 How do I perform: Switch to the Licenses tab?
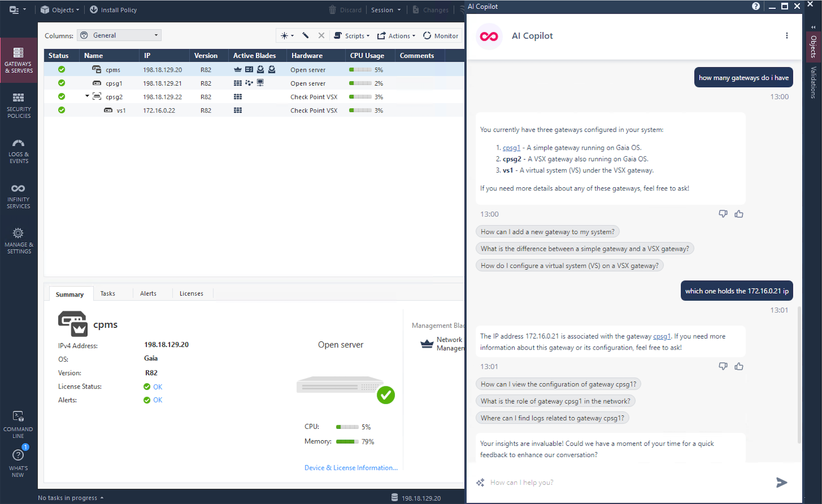(191, 294)
